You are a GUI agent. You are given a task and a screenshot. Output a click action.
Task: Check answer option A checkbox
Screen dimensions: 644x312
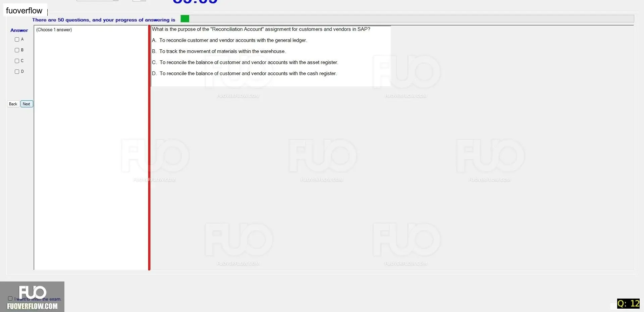(17, 39)
